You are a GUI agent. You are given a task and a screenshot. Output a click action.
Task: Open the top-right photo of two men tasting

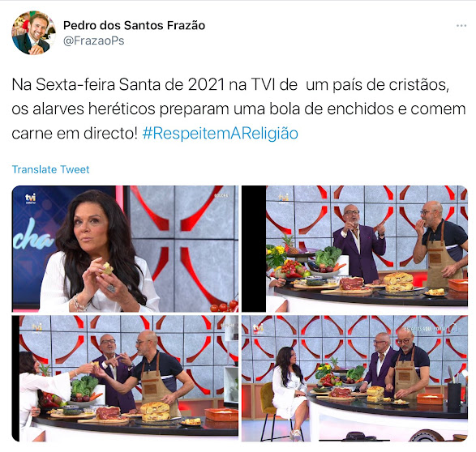[x=354, y=249]
